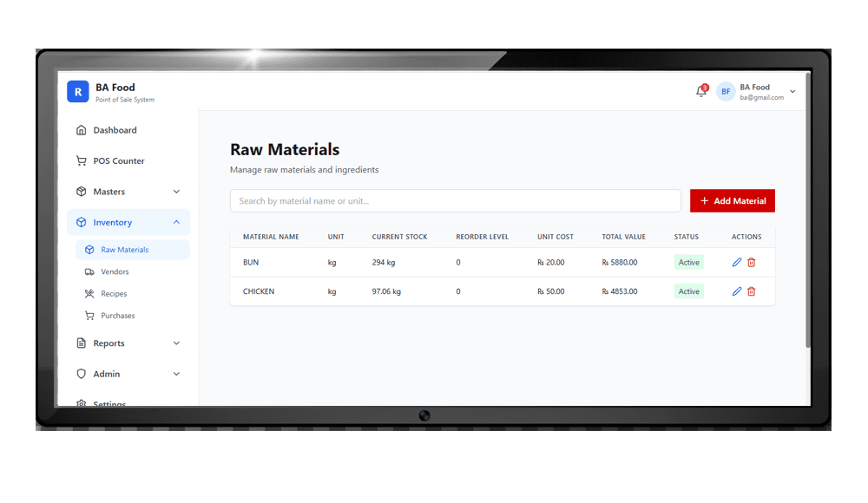The width and height of the screenshot is (868, 503).
Task: Click the Add Material button
Action: pos(733,200)
